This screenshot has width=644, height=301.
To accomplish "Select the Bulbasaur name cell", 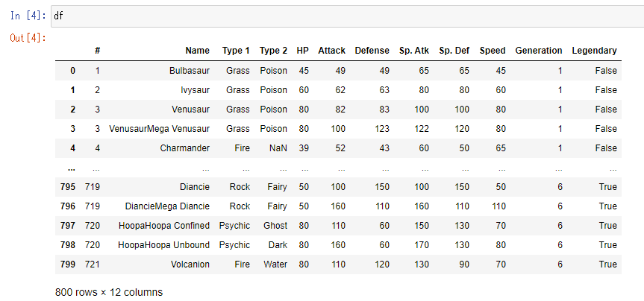I will 190,70.
